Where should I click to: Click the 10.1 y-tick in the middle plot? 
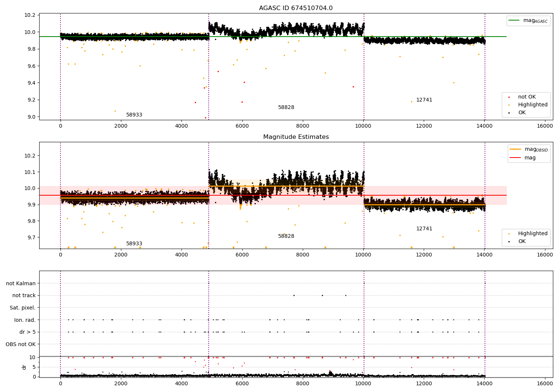tap(30, 172)
